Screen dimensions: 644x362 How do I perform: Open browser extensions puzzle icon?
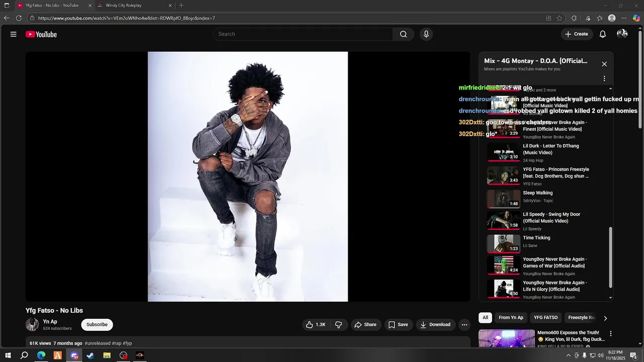[x=574, y=18]
